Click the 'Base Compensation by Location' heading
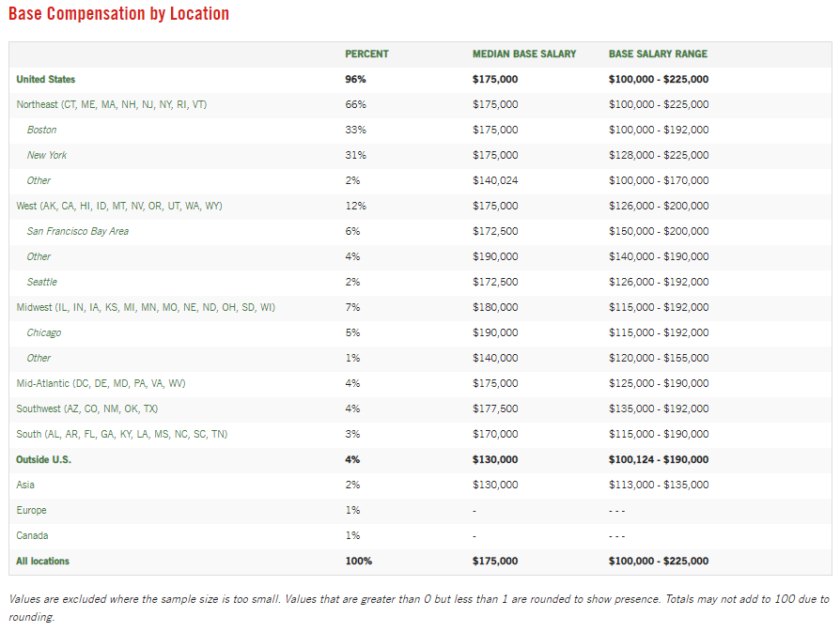The image size is (840, 632). (x=118, y=14)
